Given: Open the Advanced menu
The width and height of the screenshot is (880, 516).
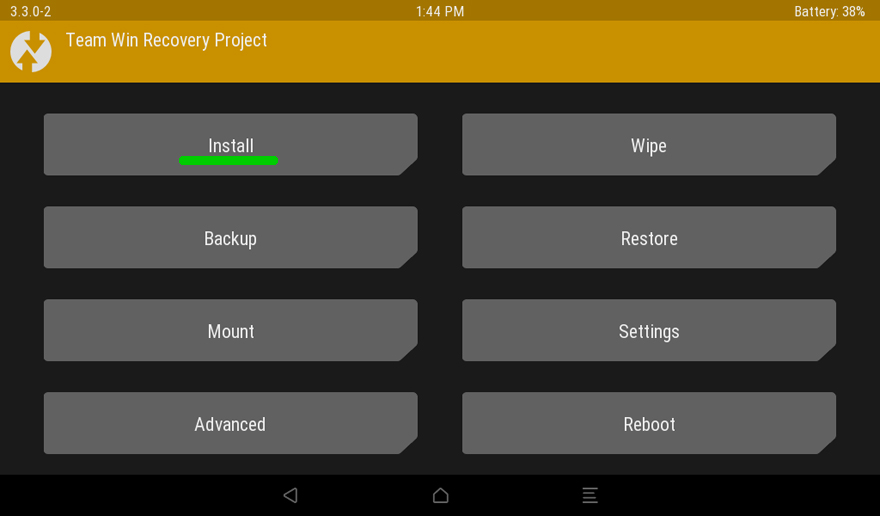Looking at the screenshot, I should coord(231,423).
